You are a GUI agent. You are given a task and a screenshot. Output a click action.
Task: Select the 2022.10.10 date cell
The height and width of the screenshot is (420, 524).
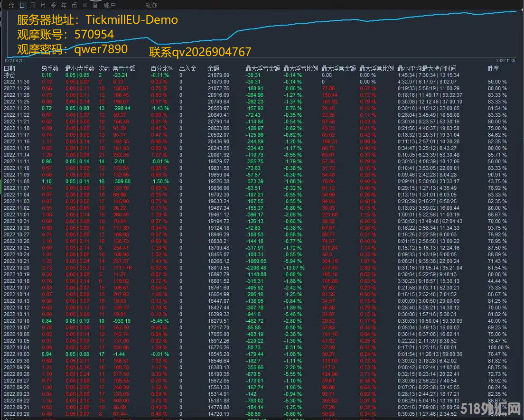(16, 321)
